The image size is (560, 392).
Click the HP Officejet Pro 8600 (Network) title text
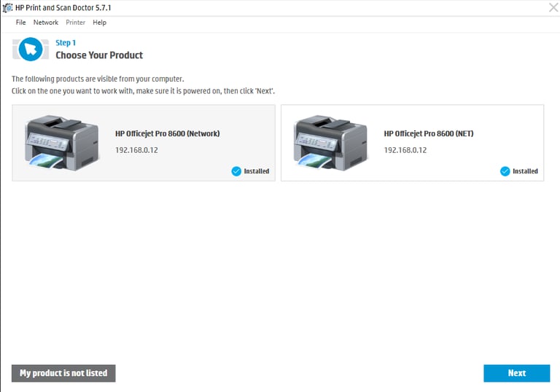coord(168,133)
